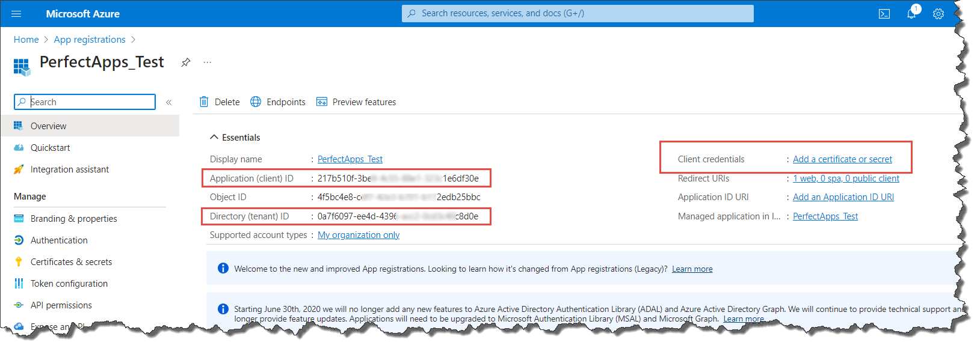Open the portal settings gear
Image resolution: width=980 pixels, height=348 pixels.
click(938, 14)
